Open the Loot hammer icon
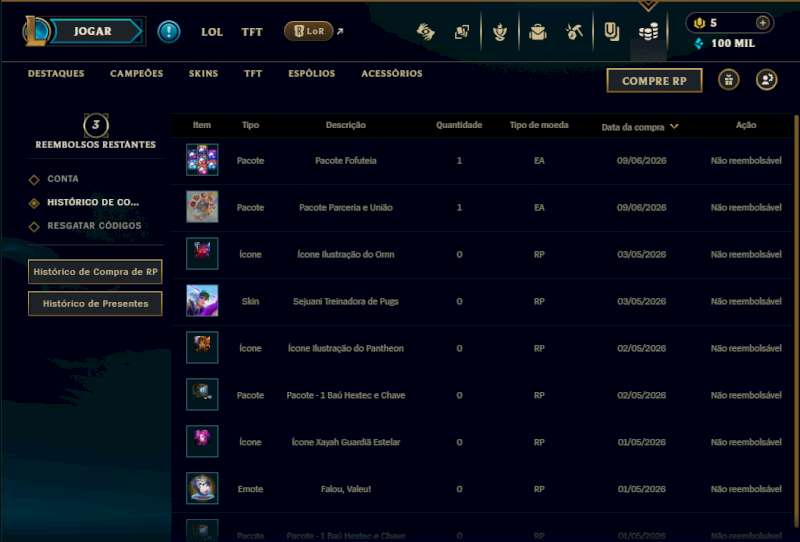 pos(574,32)
